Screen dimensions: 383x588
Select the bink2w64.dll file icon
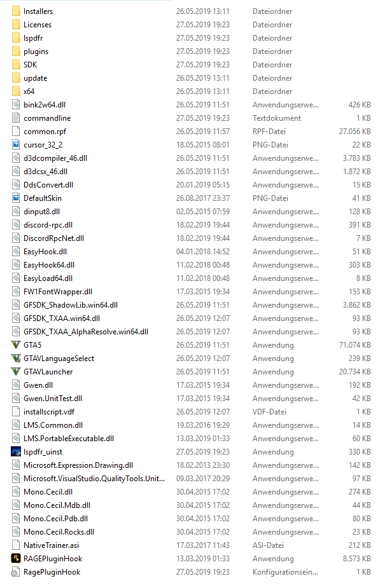(16, 105)
